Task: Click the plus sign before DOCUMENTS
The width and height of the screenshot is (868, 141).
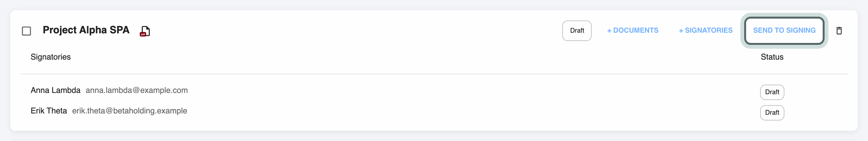Action: coord(609,31)
